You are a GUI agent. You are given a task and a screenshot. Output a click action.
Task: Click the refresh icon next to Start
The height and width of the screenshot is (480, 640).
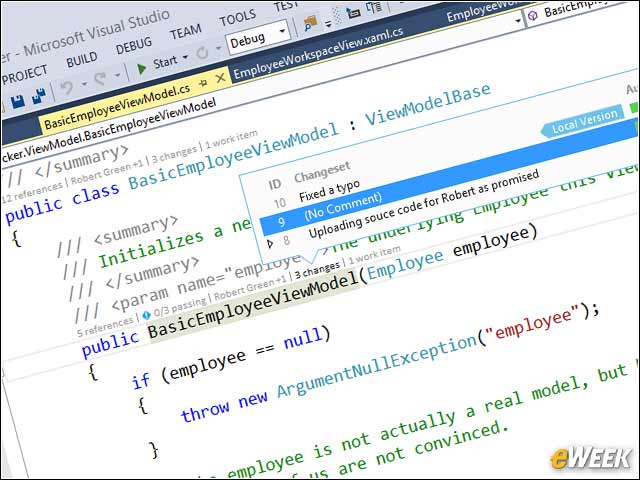tap(202, 52)
